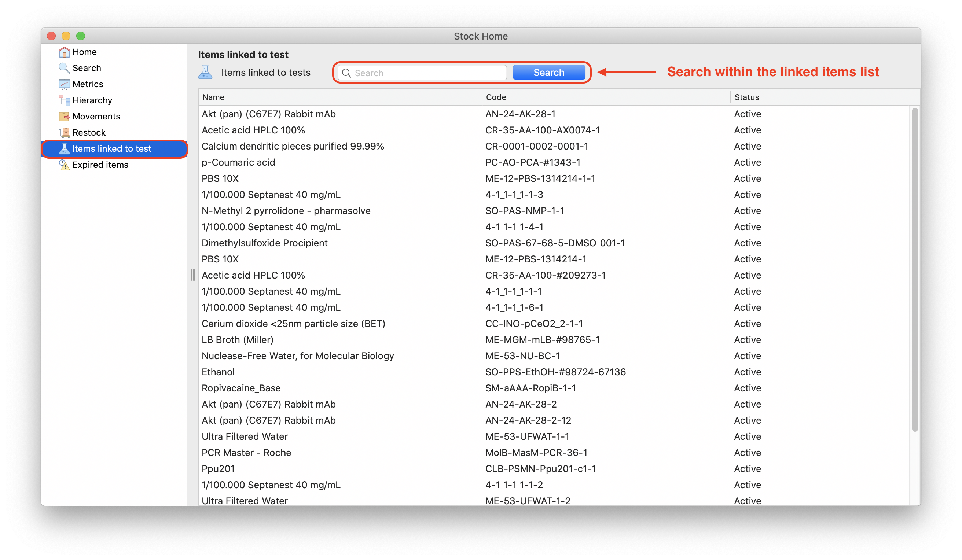This screenshot has height=560, width=962.
Task: Click code CC-INO-pCeO2_2-1-1
Action: [534, 324]
